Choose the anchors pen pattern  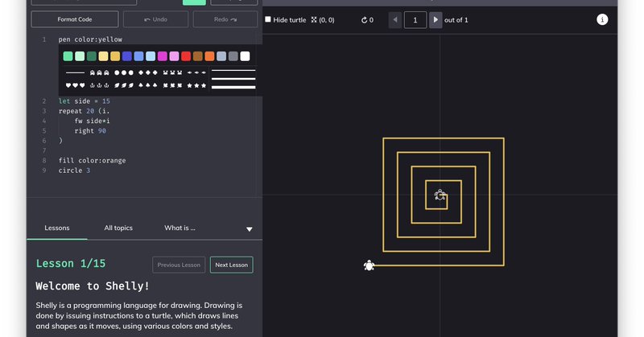point(99,85)
